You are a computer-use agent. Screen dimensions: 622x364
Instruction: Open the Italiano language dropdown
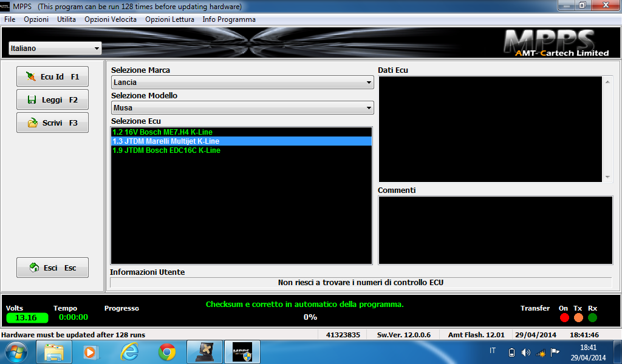55,49
